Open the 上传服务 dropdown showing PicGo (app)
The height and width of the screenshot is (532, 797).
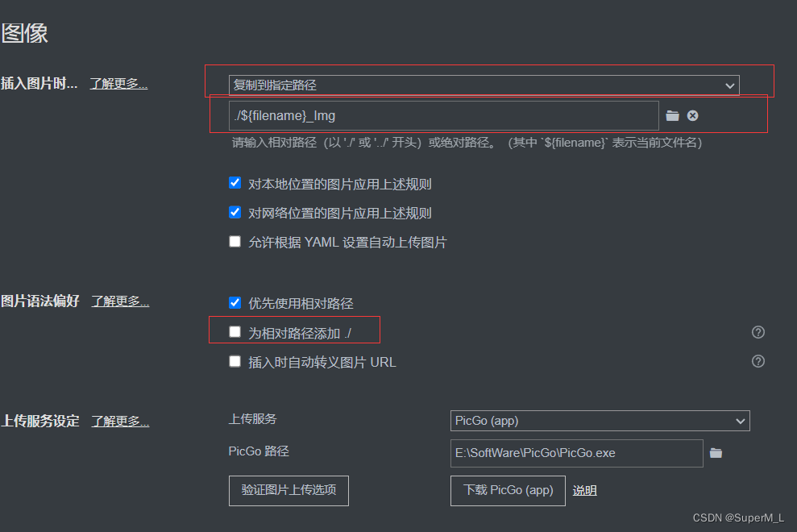600,421
